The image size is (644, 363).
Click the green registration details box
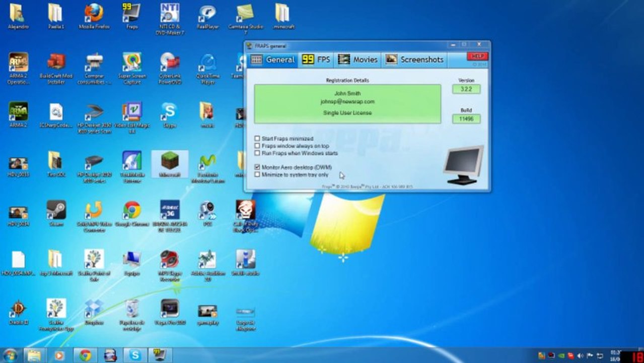point(347,104)
